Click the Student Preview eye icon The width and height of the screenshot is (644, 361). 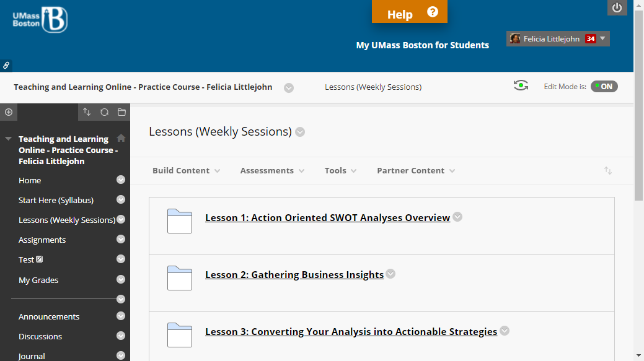tap(521, 85)
